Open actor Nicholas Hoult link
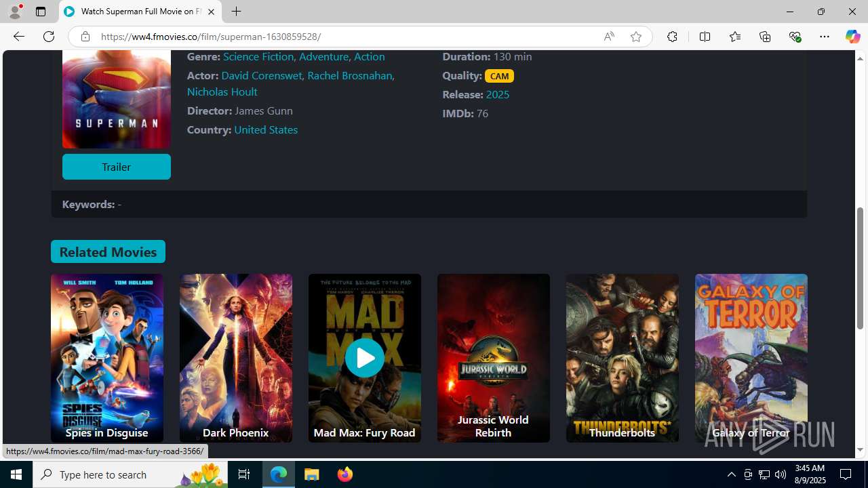Viewport: 868px width, 488px height. coord(222,91)
